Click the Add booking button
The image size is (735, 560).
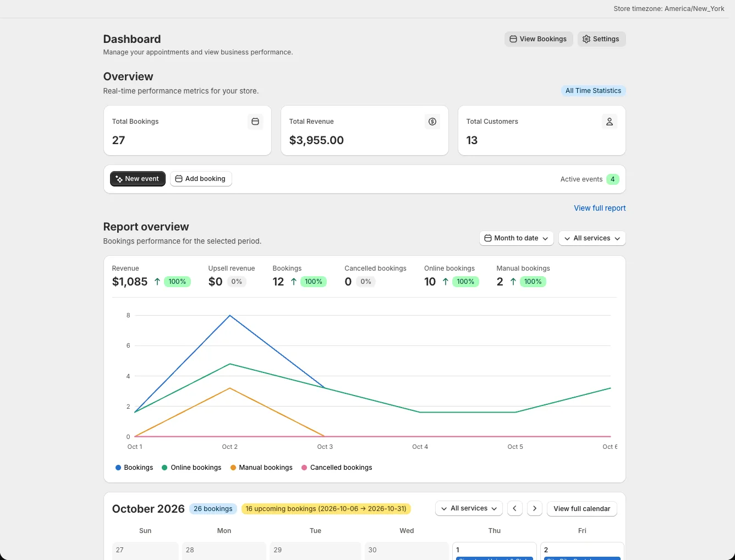(201, 179)
